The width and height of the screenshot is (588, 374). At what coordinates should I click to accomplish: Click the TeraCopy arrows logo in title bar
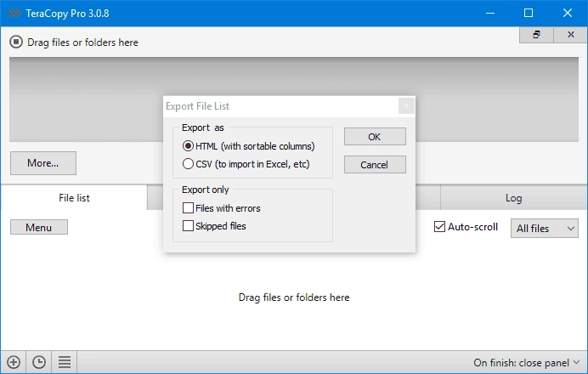coord(14,14)
